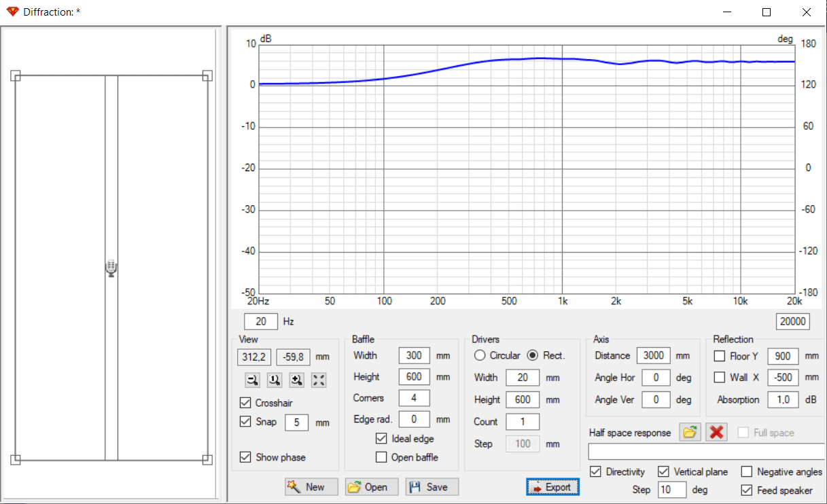The width and height of the screenshot is (827, 504).
Task: Edit Edge rad. field
Action: 415,419
